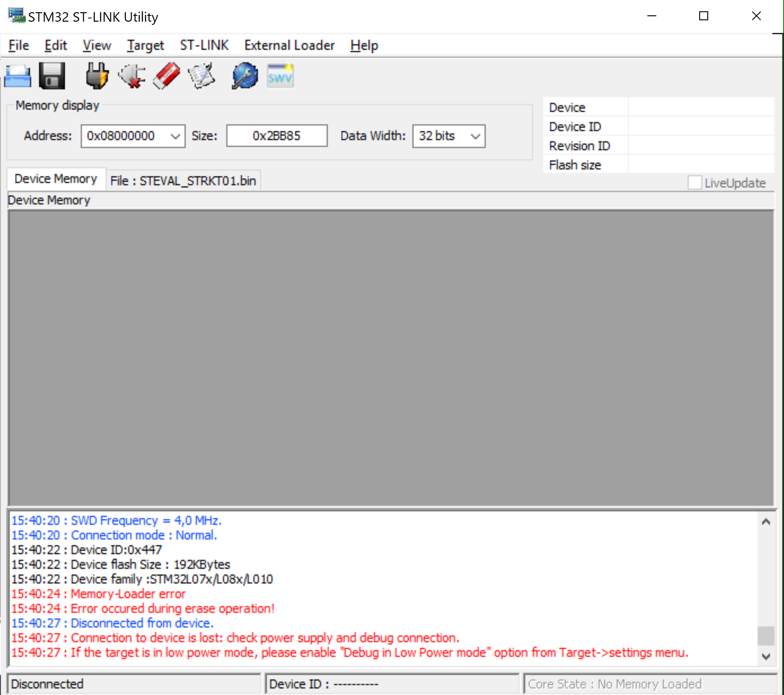Click the Size input field 0x2BB85

277,136
